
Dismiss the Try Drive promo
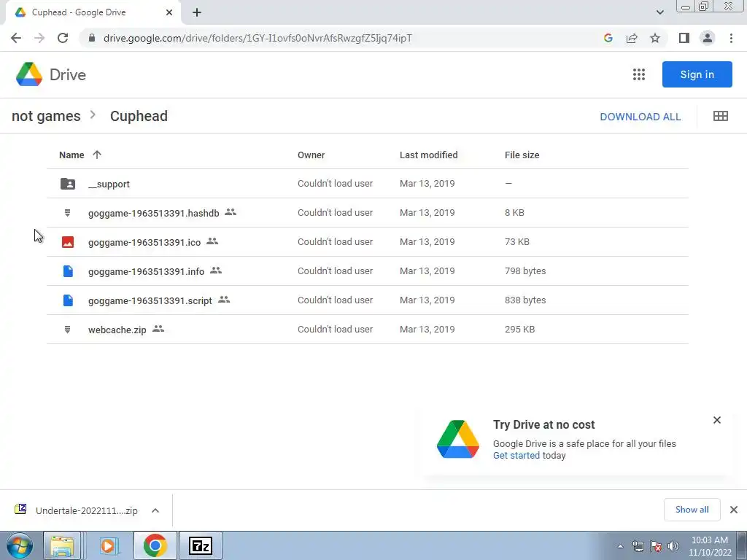717,420
